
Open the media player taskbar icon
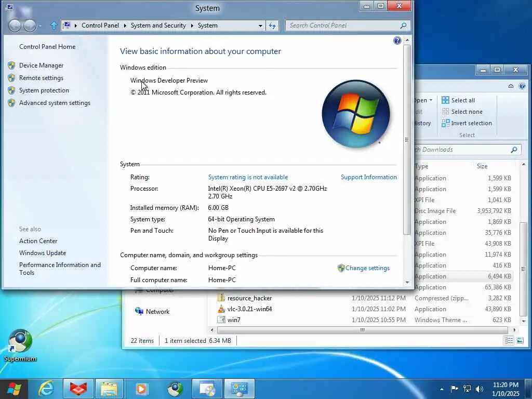pyautogui.click(x=141, y=389)
